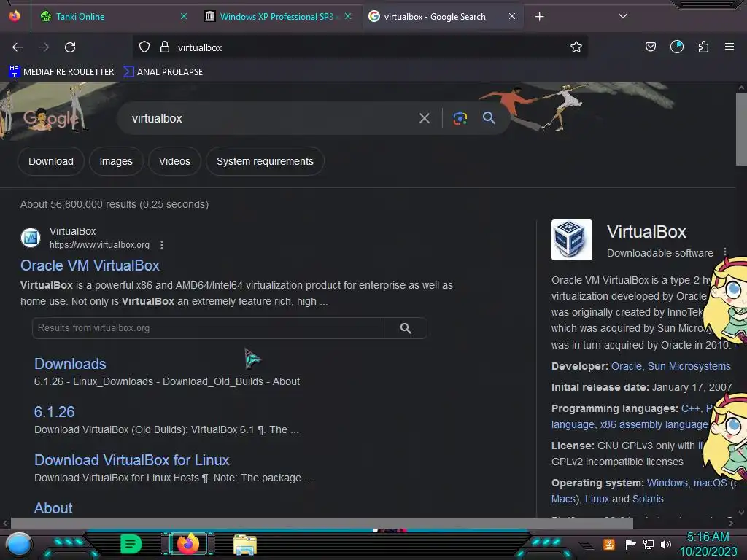747x560 pixels.
Task: Filter results by Videos chip
Action: [x=174, y=161]
